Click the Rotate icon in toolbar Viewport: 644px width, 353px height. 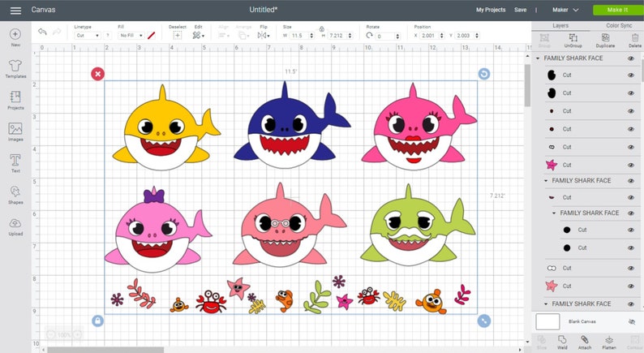[x=369, y=36]
